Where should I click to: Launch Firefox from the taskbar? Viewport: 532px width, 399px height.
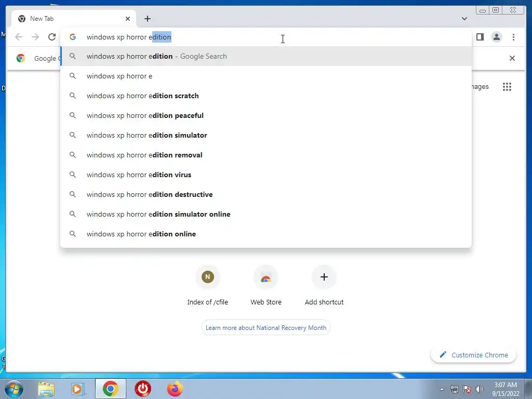[175, 389]
